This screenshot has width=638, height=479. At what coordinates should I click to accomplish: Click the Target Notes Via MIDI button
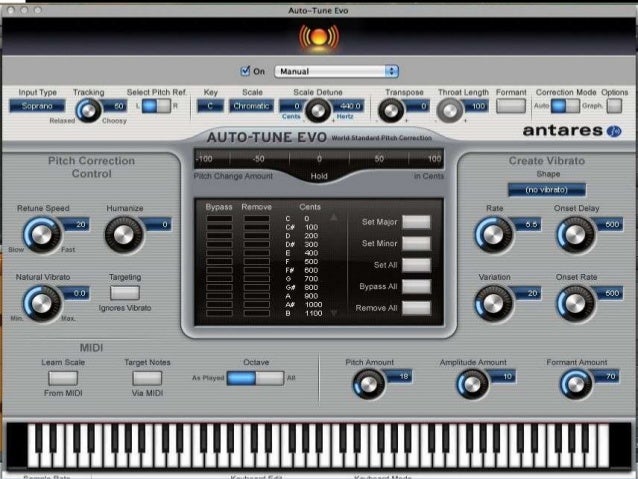[x=147, y=378]
